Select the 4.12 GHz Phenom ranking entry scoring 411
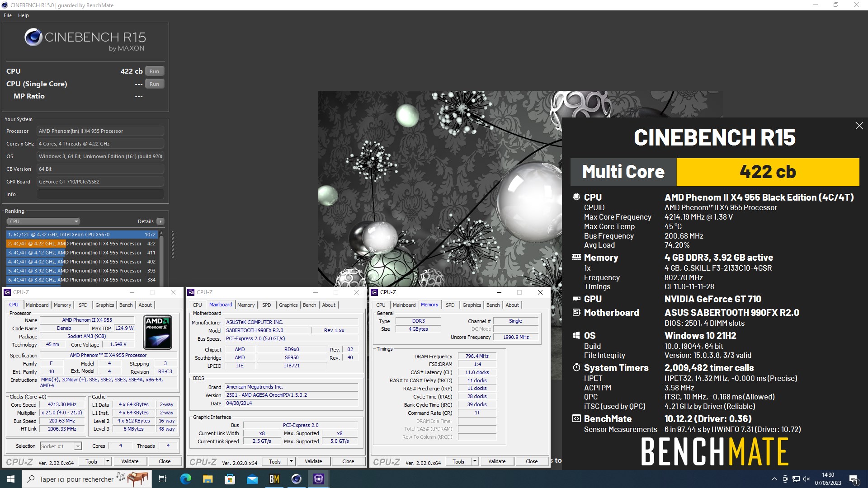868x488 pixels. click(82, 253)
